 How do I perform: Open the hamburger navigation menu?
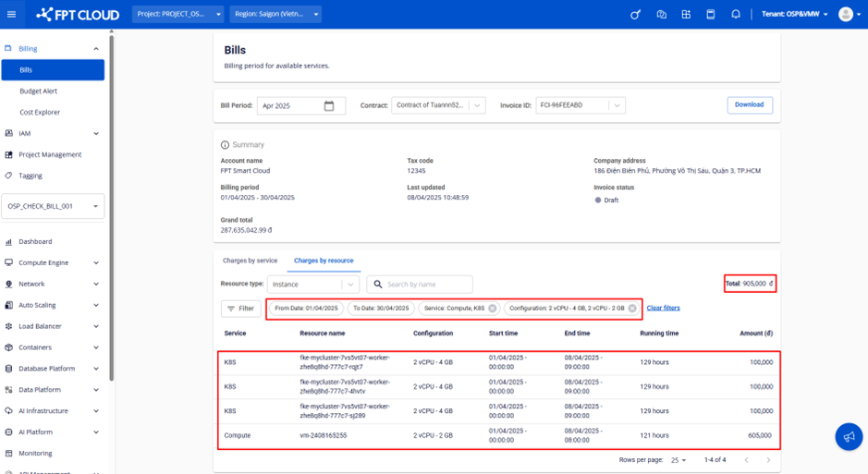coord(12,15)
